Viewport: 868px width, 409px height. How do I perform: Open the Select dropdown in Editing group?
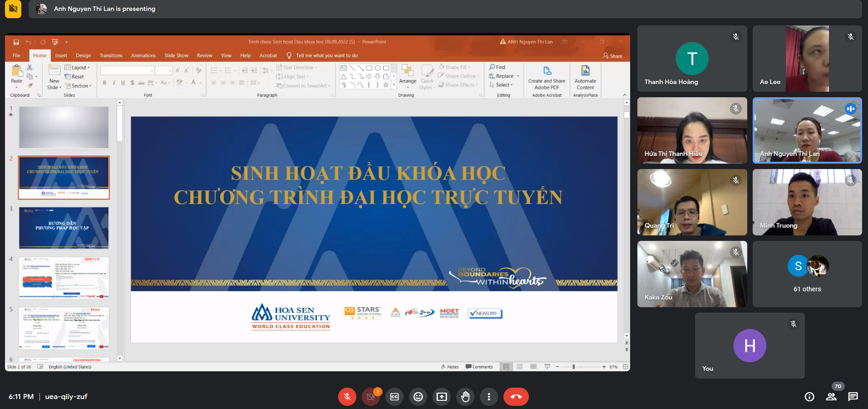click(503, 85)
